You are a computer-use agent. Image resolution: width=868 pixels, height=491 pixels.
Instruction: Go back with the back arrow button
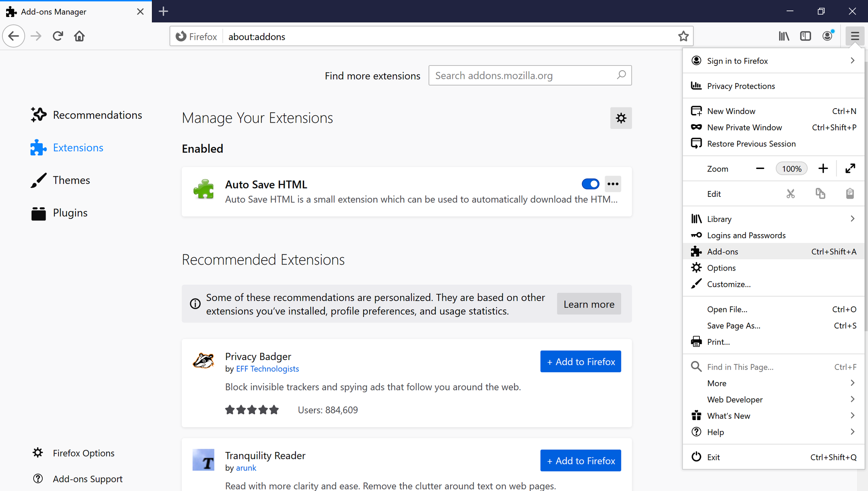(x=14, y=36)
